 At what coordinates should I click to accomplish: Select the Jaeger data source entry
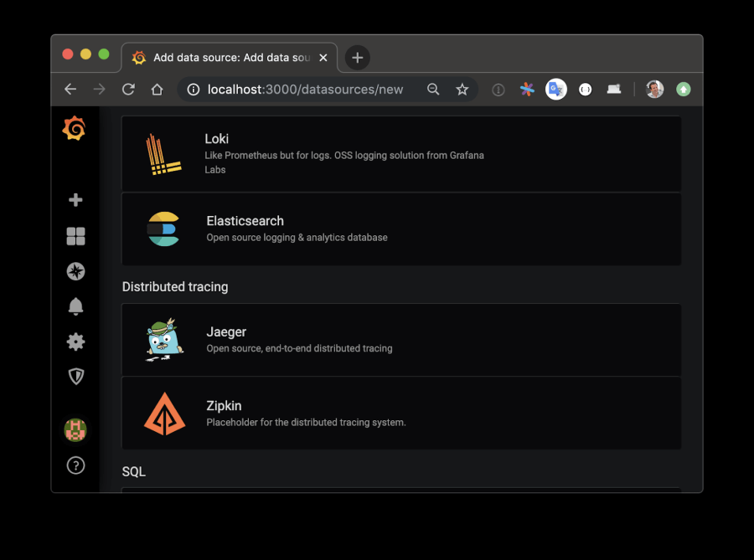(402, 339)
